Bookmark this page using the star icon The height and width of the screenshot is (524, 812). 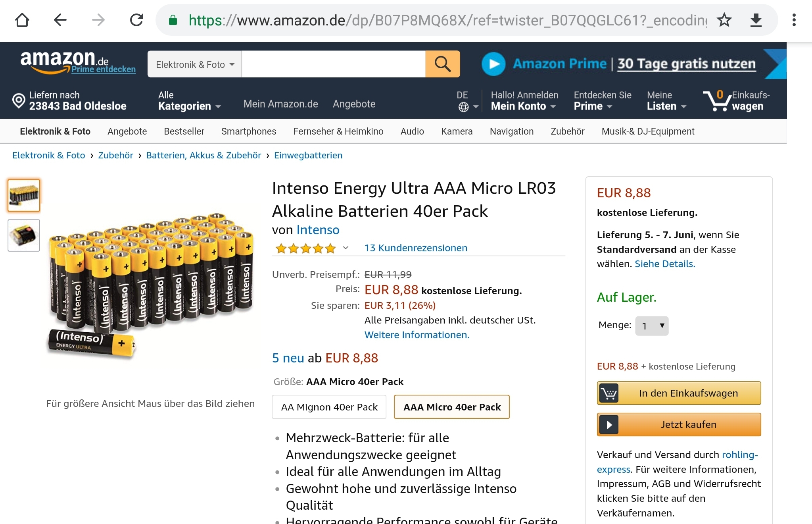click(x=724, y=20)
